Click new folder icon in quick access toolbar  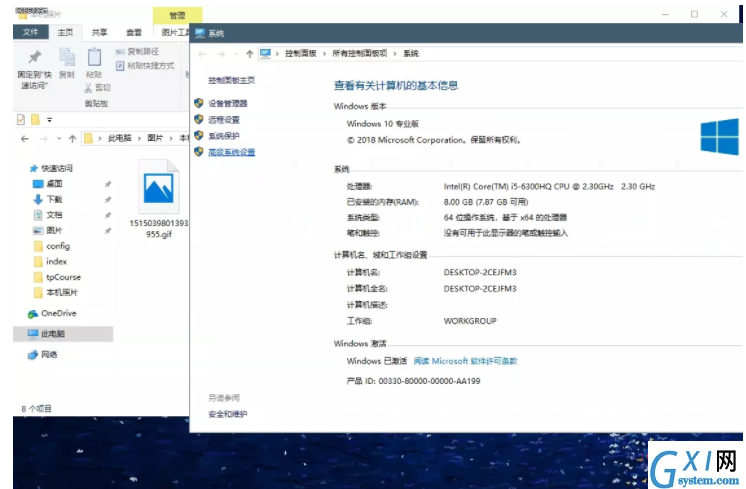pyautogui.click(x=35, y=119)
